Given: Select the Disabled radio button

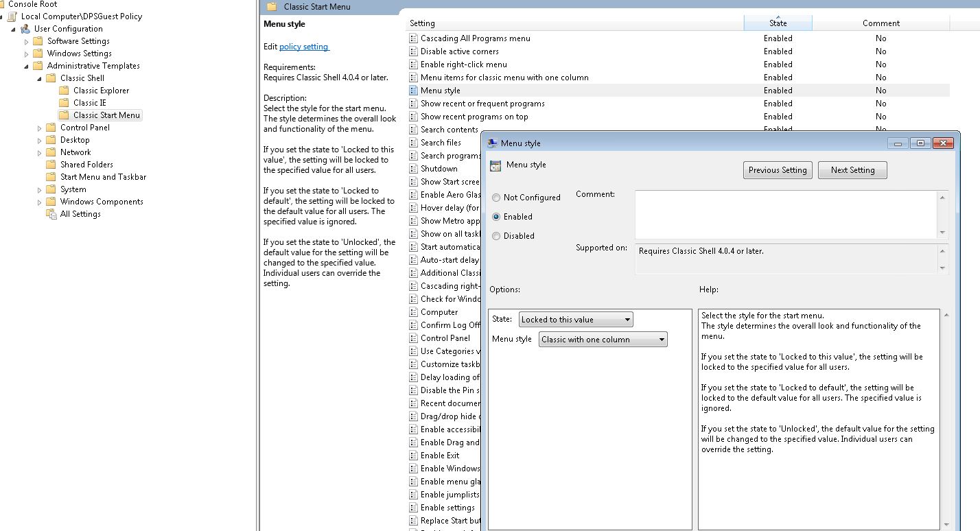Looking at the screenshot, I should (x=496, y=236).
